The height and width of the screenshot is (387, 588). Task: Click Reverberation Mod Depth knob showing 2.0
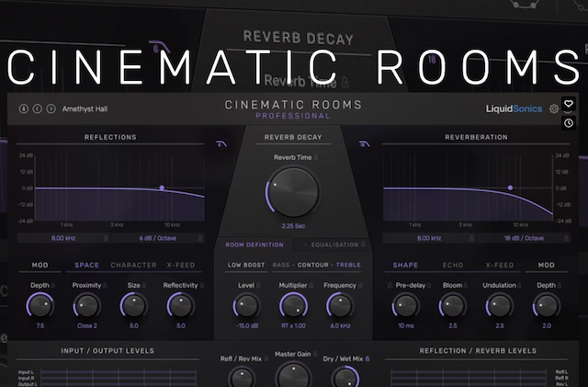(547, 305)
